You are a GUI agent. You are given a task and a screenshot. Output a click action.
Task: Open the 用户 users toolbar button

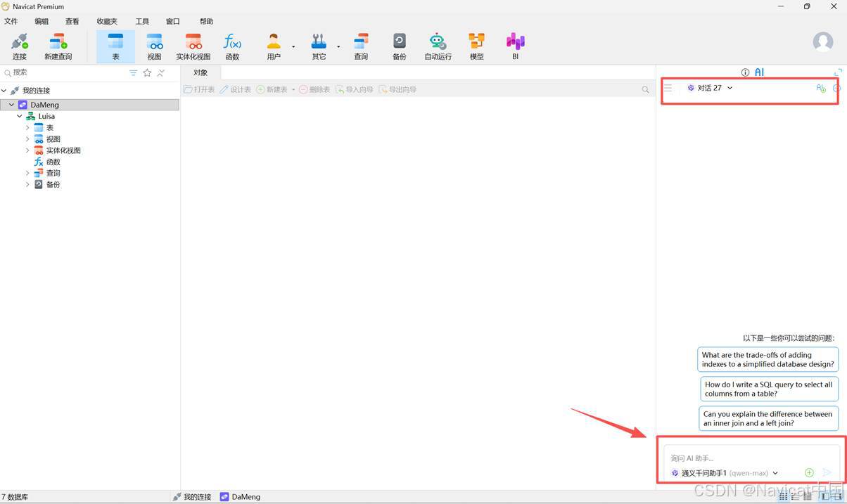tap(274, 46)
